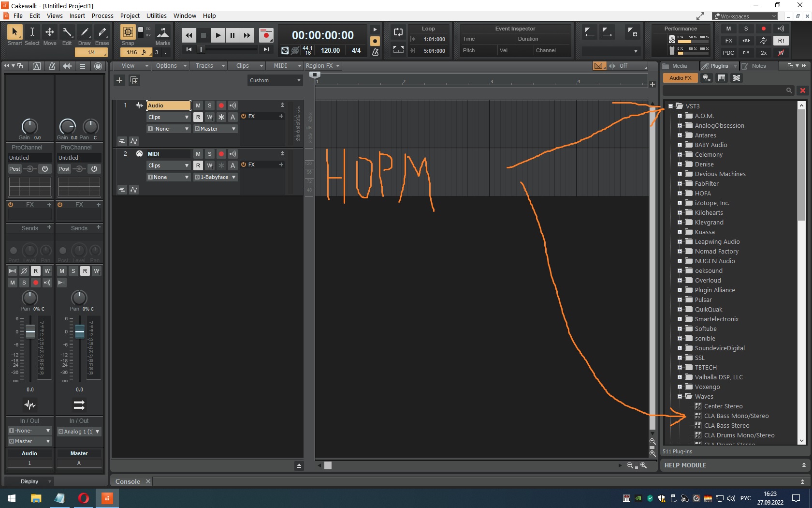
Task: Solo the Audio track
Action: click(210, 105)
